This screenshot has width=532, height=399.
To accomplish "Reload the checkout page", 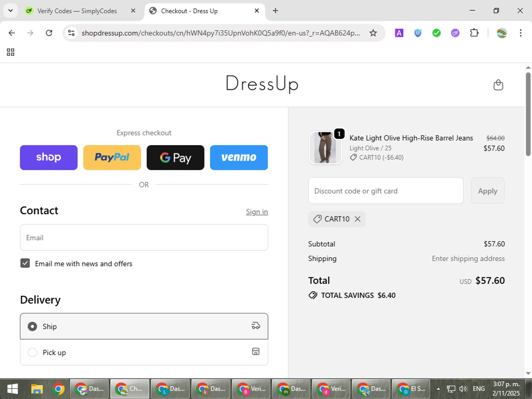I will (49, 33).
